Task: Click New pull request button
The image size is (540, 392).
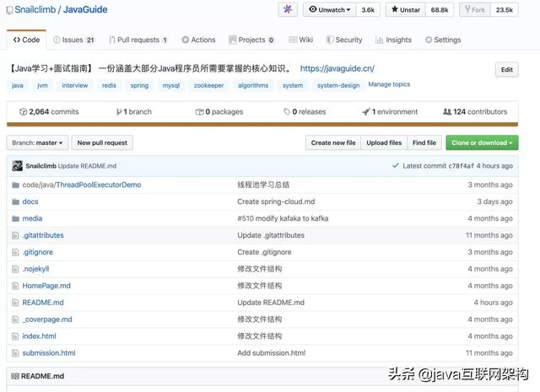Action: pyautogui.click(x=102, y=142)
